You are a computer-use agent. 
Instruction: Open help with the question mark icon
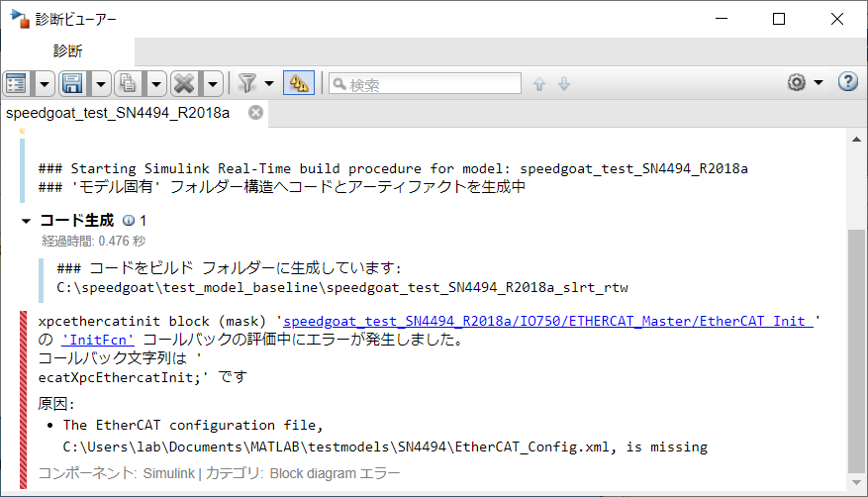(x=847, y=82)
